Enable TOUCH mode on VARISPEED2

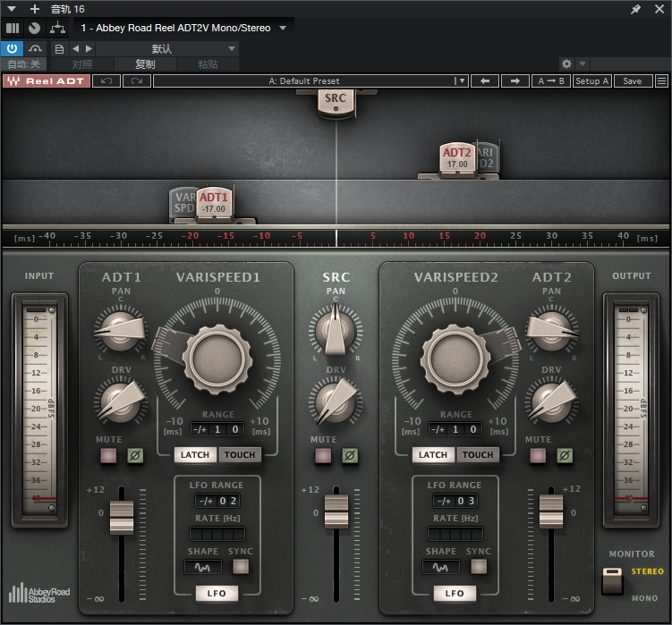(478, 454)
